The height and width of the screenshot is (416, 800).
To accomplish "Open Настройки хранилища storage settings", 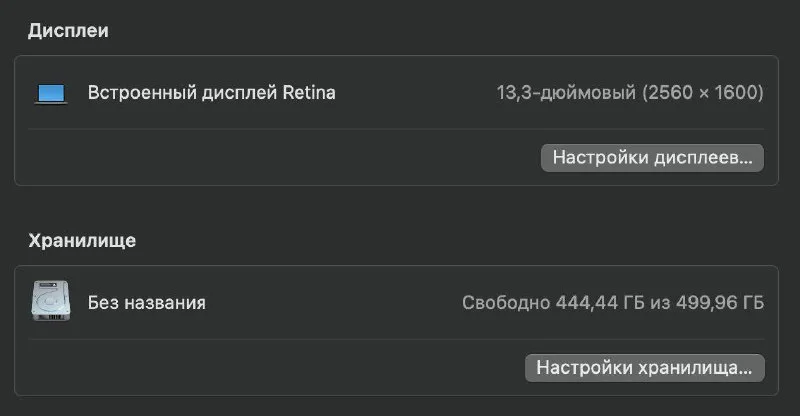I will 644,367.
